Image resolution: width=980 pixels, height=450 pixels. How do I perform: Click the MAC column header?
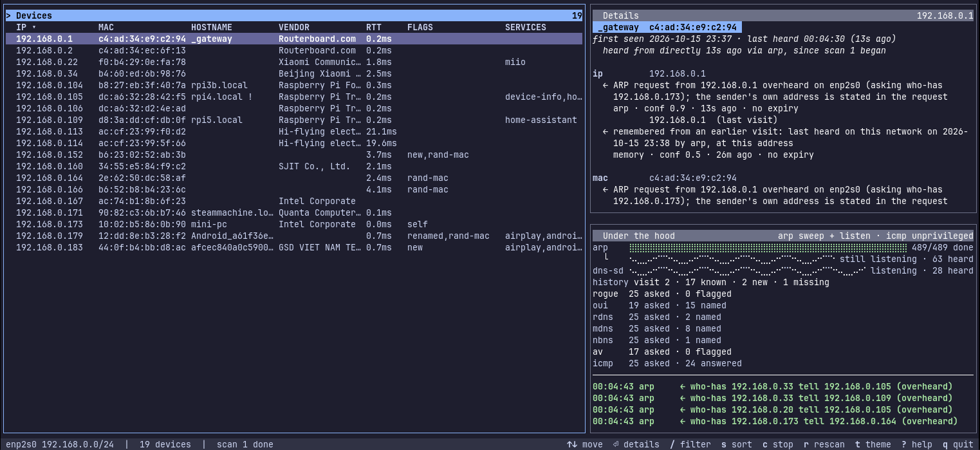[x=106, y=28]
